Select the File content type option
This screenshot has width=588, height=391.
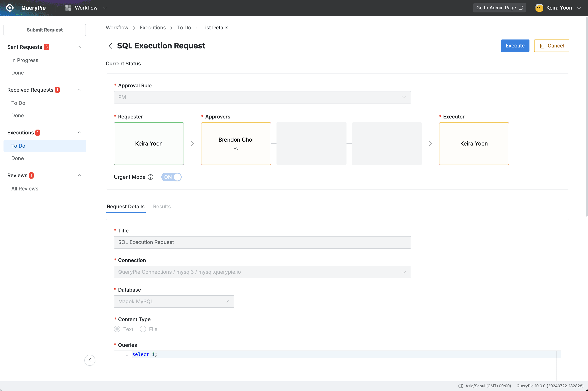pos(143,329)
